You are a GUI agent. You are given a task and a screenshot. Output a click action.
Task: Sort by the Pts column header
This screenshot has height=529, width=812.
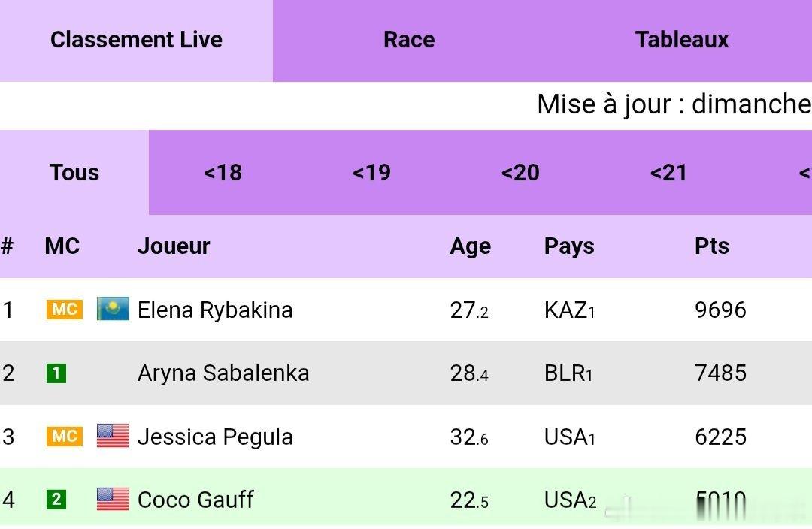[711, 246]
